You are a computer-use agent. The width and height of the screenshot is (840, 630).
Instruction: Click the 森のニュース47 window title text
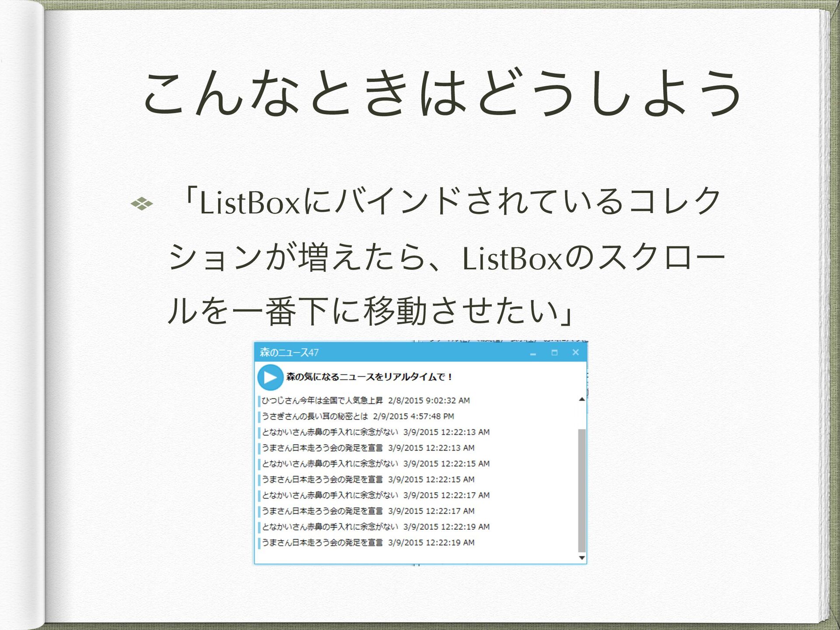click(x=289, y=352)
